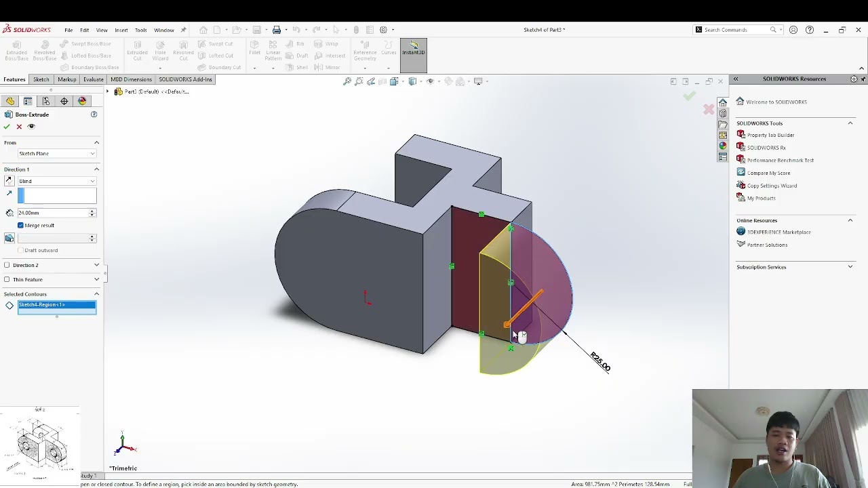The image size is (868, 488).
Task: Cancel Boss-Extrude with the red X
Action: pos(19,127)
